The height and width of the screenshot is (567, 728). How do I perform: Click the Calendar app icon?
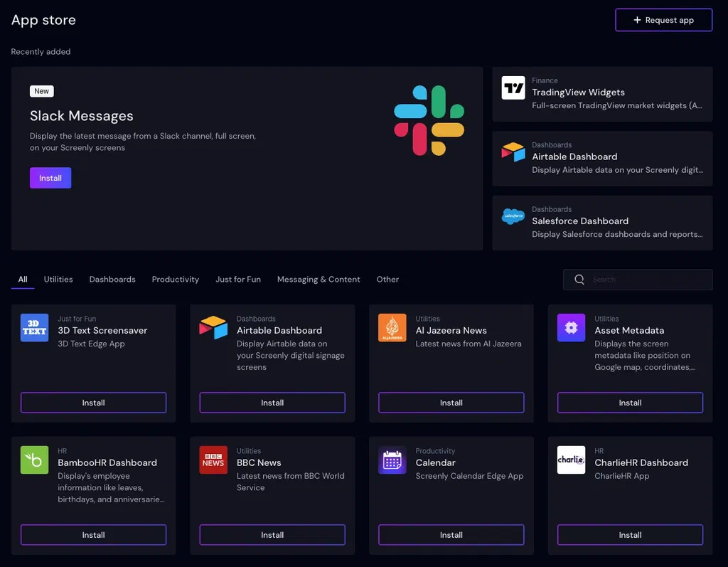[x=392, y=460]
